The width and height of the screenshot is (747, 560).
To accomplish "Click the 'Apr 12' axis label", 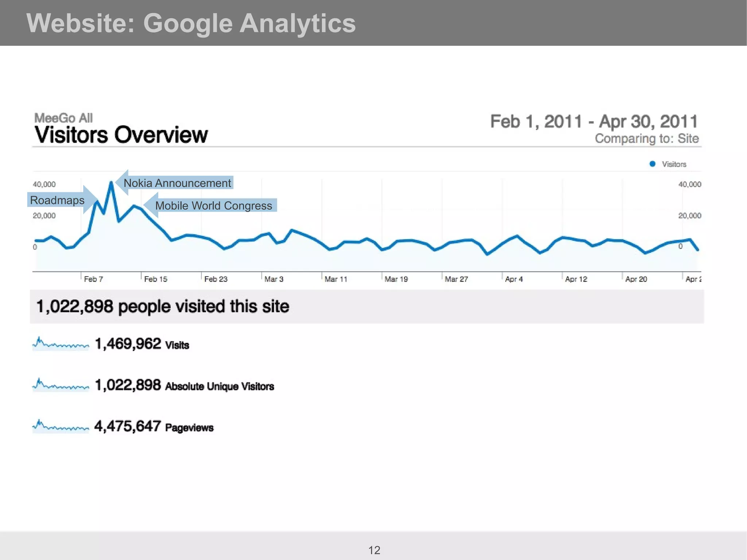I will pyautogui.click(x=576, y=279).
